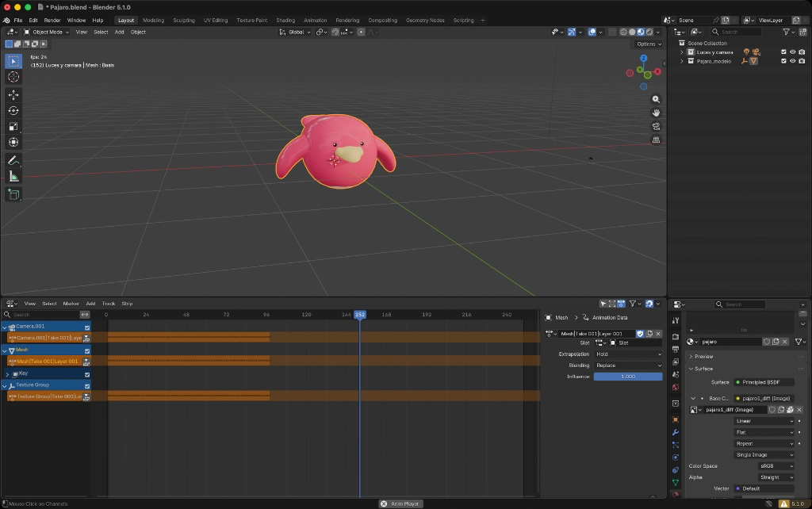The image size is (812, 509).
Task: Expand the Preview panel in material properties
Action: pos(703,357)
